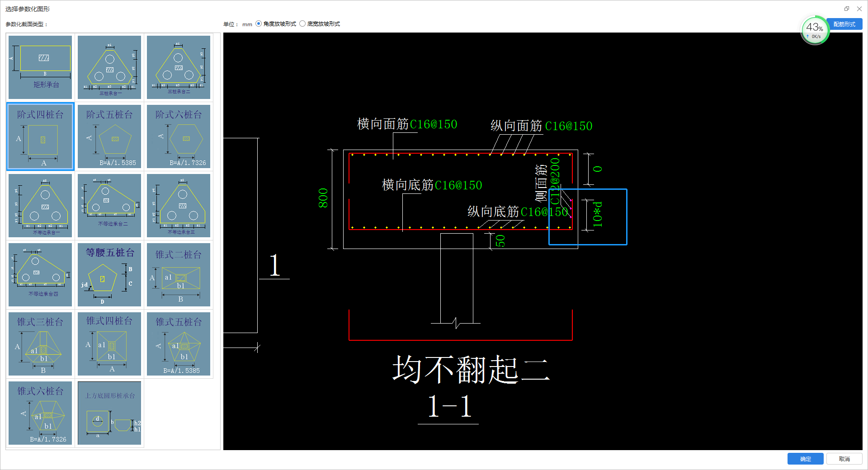The width and height of the screenshot is (868, 470).
Task: Enable the 底宽放坡形式 radio option
Action: [x=302, y=24]
